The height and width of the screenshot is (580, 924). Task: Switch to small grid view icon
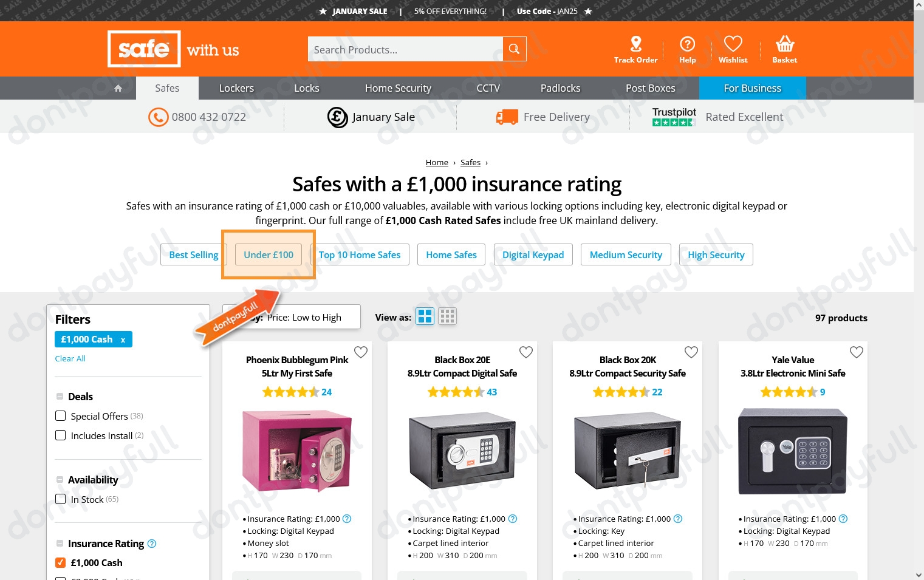447,316
